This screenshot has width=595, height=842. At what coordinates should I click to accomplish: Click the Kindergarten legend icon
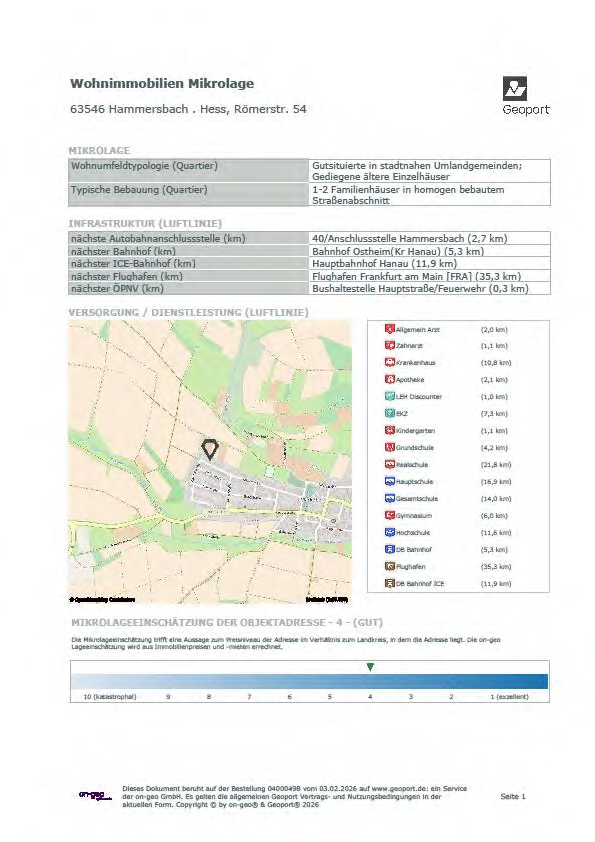tap(390, 430)
